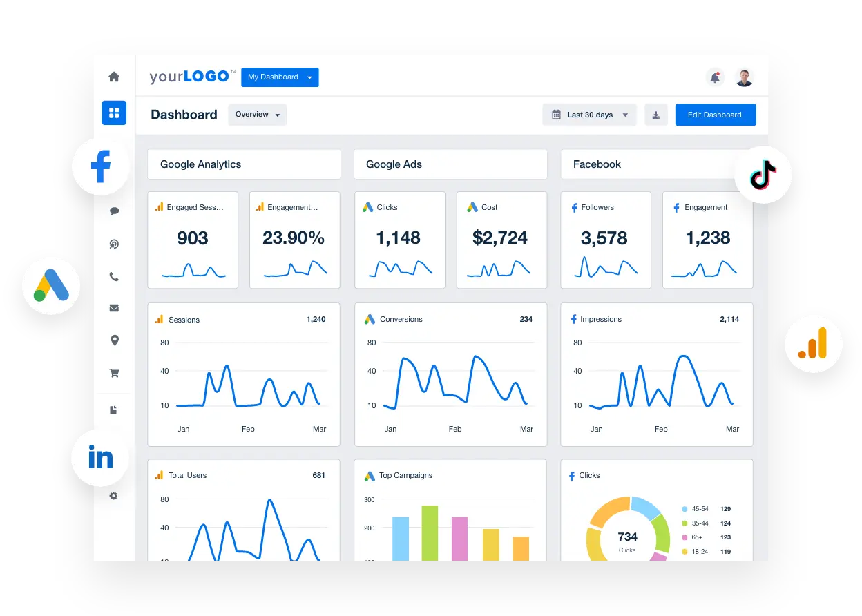Switch to the Google Analytics section header
Viewport: 862px width, 616px height.
200,164
